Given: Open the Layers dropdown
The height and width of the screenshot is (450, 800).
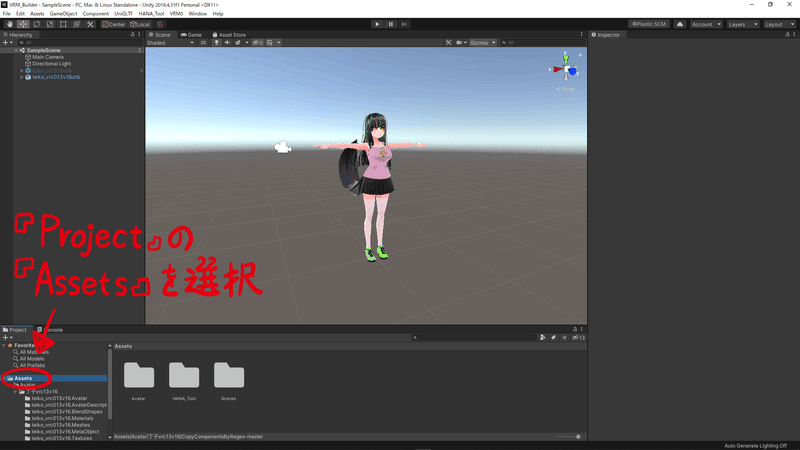Looking at the screenshot, I should click(742, 24).
